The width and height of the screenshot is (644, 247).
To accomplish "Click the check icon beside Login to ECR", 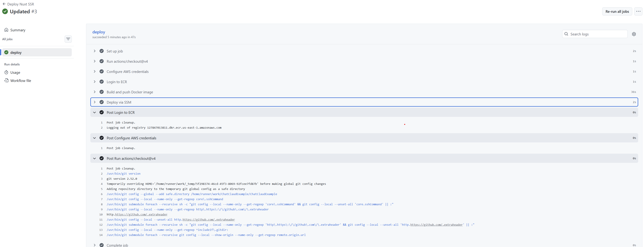I will click(x=101, y=82).
